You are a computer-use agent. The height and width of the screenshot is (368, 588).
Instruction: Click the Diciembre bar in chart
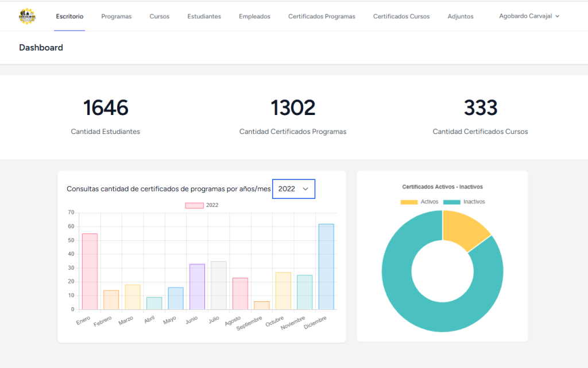pos(326,267)
